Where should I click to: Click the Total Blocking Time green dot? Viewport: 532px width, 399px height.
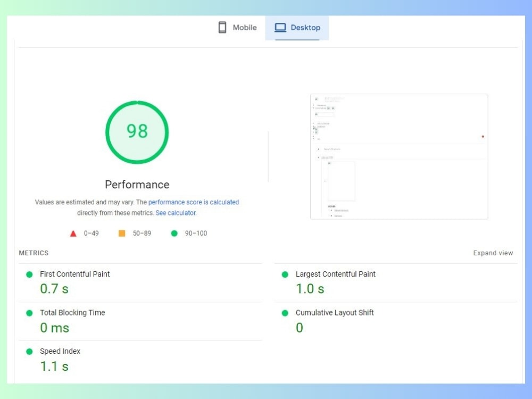click(x=29, y=313)
